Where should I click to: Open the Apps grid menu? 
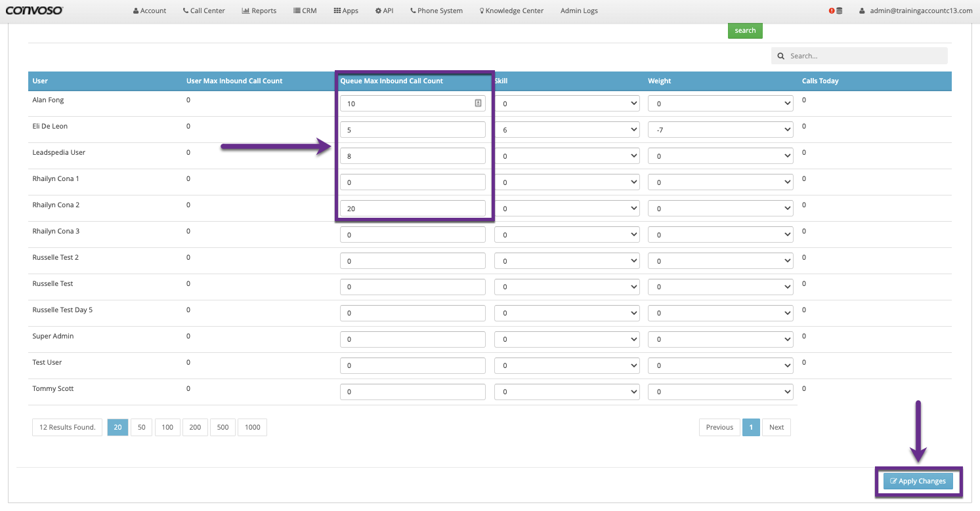(346, 11)
